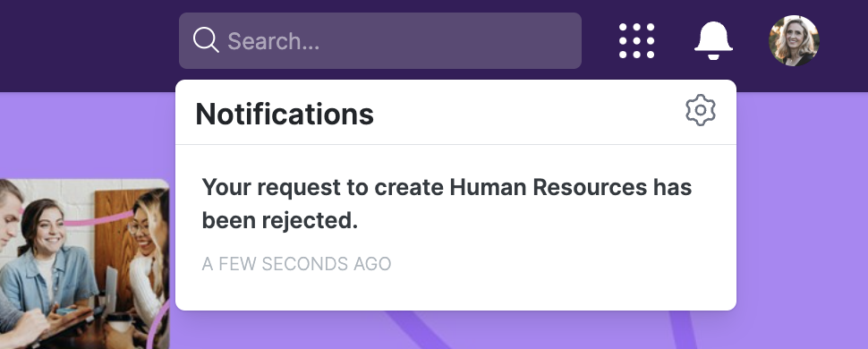Click the empty purple background below panel

click(x=554, y=329)
